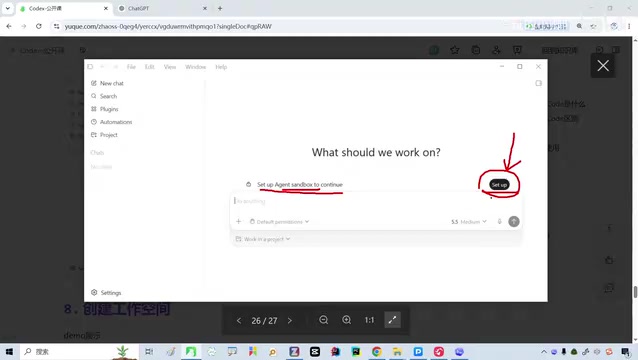The image size is (638, 360).
Task: Show hidden system tray icons
Action: click(x=544, y=351)
